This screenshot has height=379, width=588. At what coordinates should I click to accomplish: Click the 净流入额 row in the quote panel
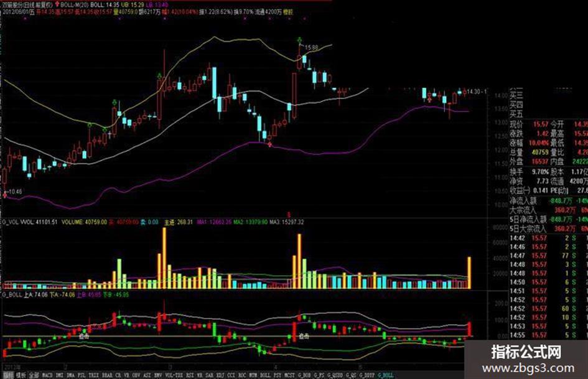click(x=548, y=201)
